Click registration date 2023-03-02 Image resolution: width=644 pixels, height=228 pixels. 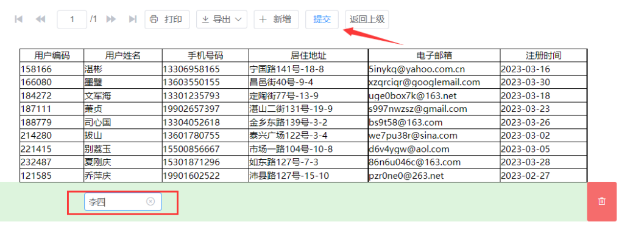(x=544, y=136)
